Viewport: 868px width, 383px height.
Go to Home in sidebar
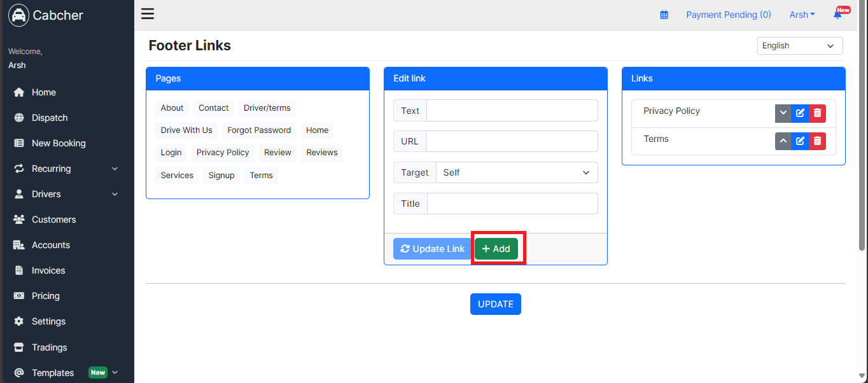[43, 92]
